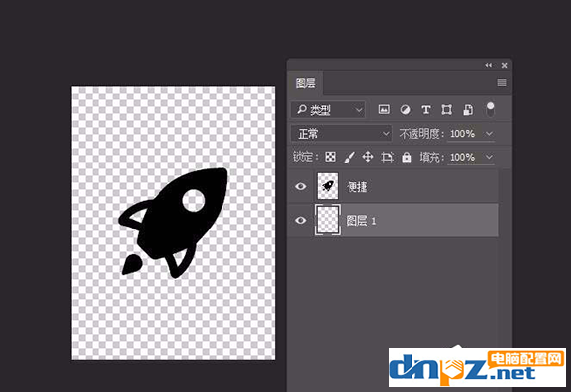Lock all padlock icon
The height and width of the screenshot is (392, 571).
406,157
